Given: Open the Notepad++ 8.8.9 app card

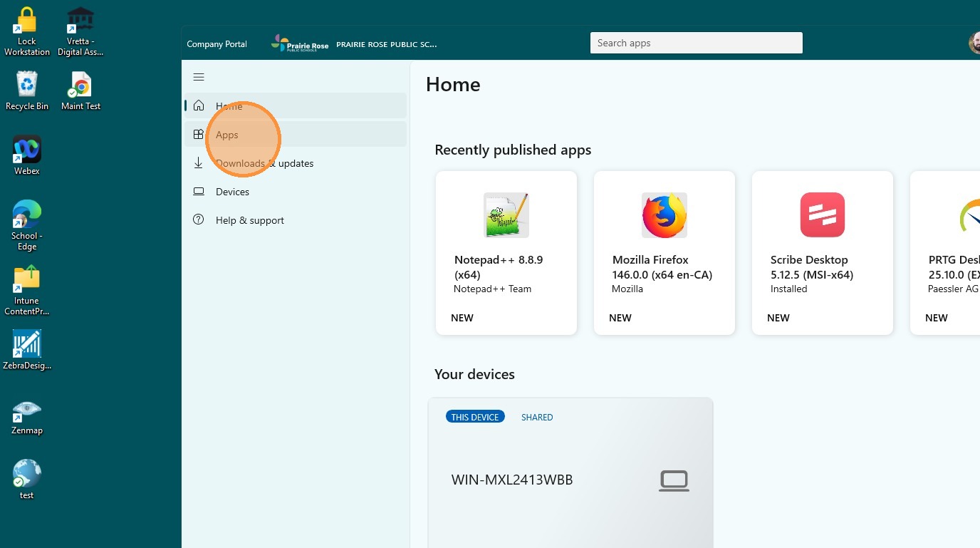Looking at the screenshot, I should point(506,253).
